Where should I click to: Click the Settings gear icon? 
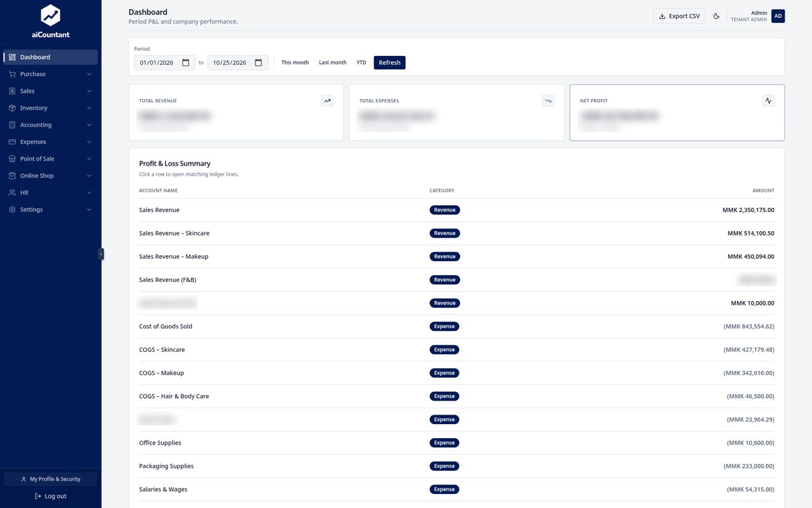12,210
